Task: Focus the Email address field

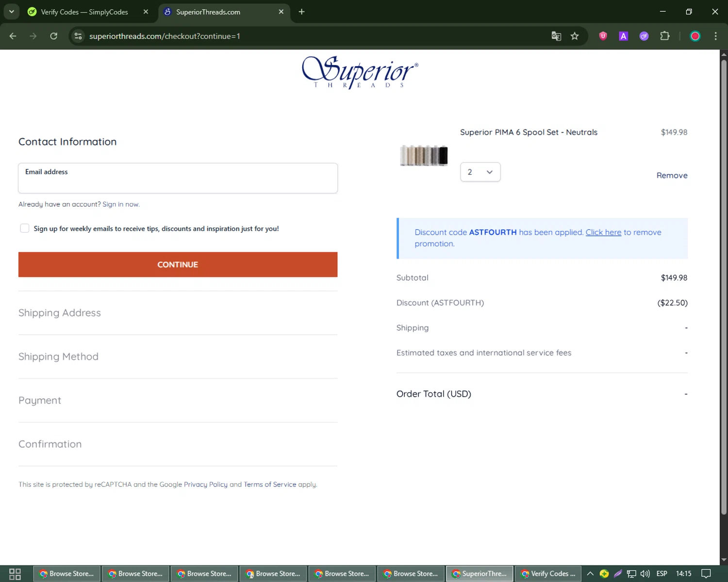Action: tap(178, 178)
